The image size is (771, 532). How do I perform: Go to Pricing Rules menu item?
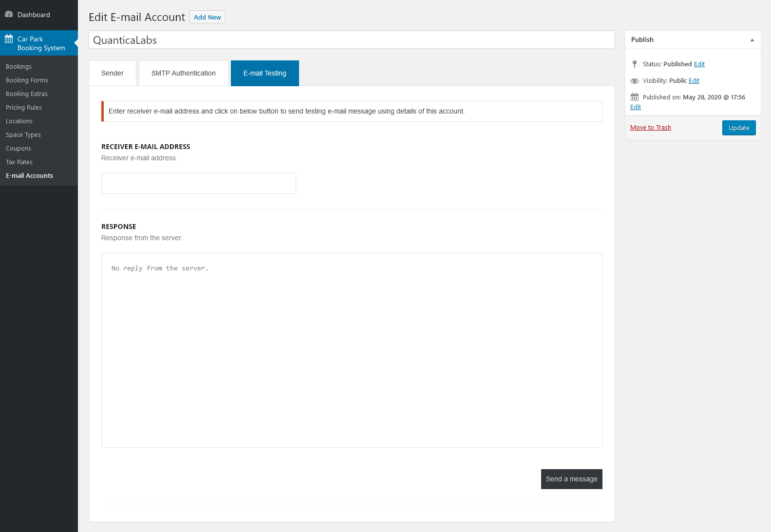coord(24,108)
